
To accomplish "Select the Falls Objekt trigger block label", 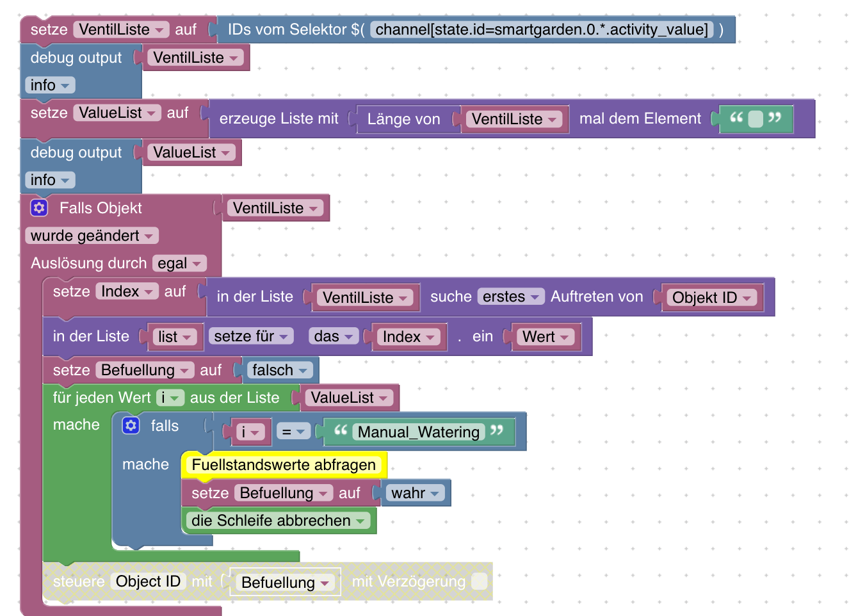I will click(x=101, y=208).
